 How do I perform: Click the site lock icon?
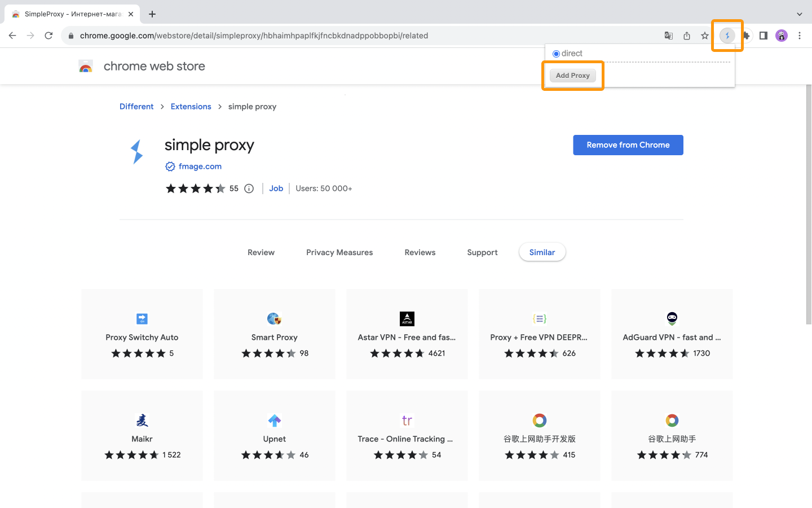(x=71, y=36)
